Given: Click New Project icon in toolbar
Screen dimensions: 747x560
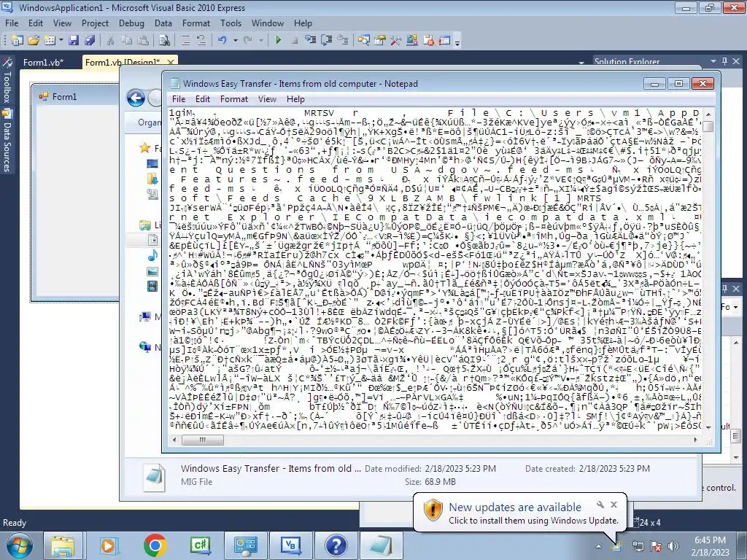Looking at the screenshot, I should point(18,41).
